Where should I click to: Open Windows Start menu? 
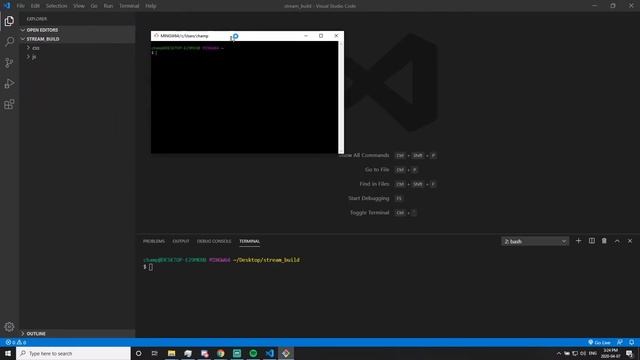pyautogui.click(x=8, y=353)
